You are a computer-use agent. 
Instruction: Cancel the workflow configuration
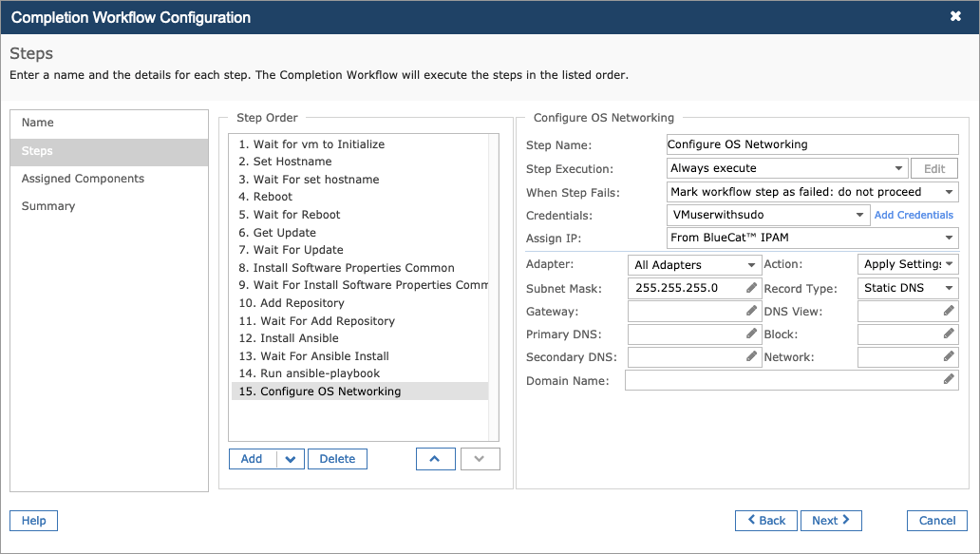tap(937, 521)
